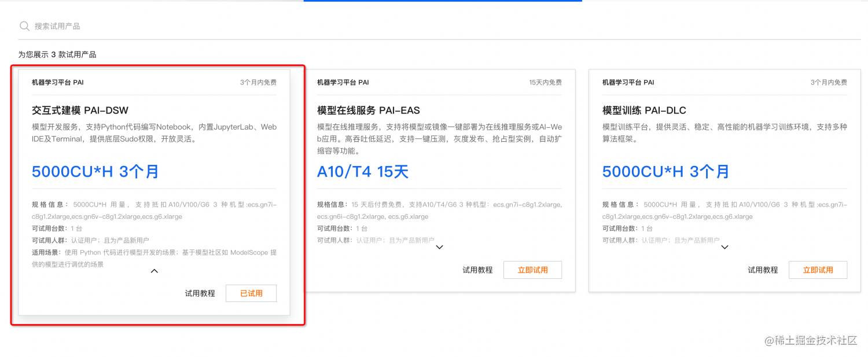Click 已试用 button on PAI-DSW card
This screenshot has height=357, width=868.
(x=251, y=293)
